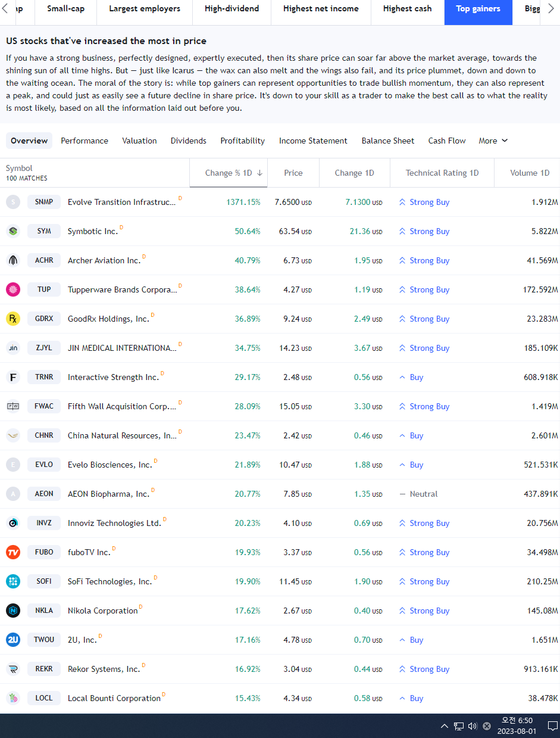This screenshot has width=560, height=738.
Task: Click the Interactive Strength logo icon
Action: pyautogui.click(x=13, y=377)
